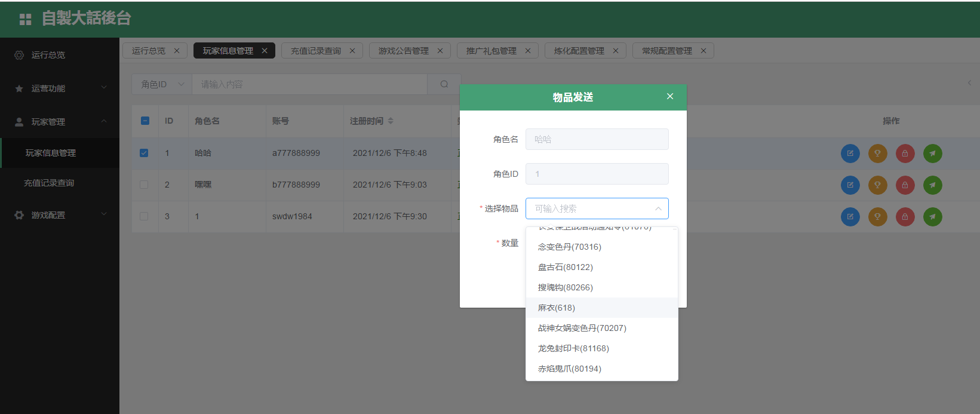Close the 物品发送 dialog with X
980x414 pixels.
tap(670, 96)
